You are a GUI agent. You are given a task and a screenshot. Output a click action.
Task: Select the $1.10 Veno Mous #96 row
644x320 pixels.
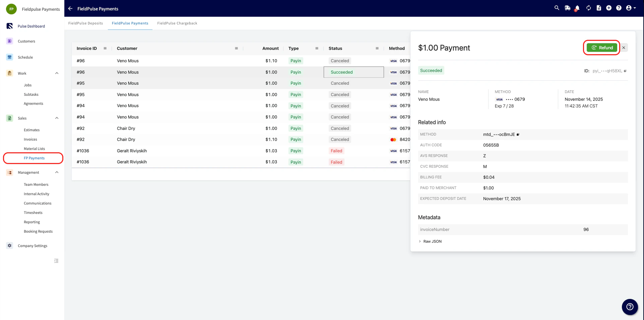241,61
